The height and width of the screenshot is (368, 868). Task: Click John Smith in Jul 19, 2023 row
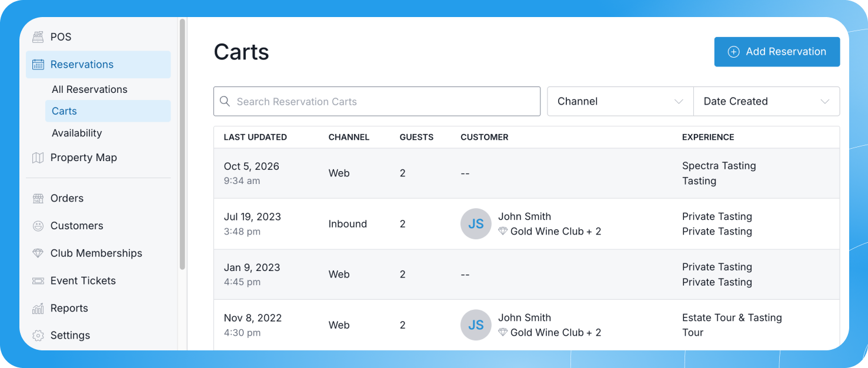point(525,216)
